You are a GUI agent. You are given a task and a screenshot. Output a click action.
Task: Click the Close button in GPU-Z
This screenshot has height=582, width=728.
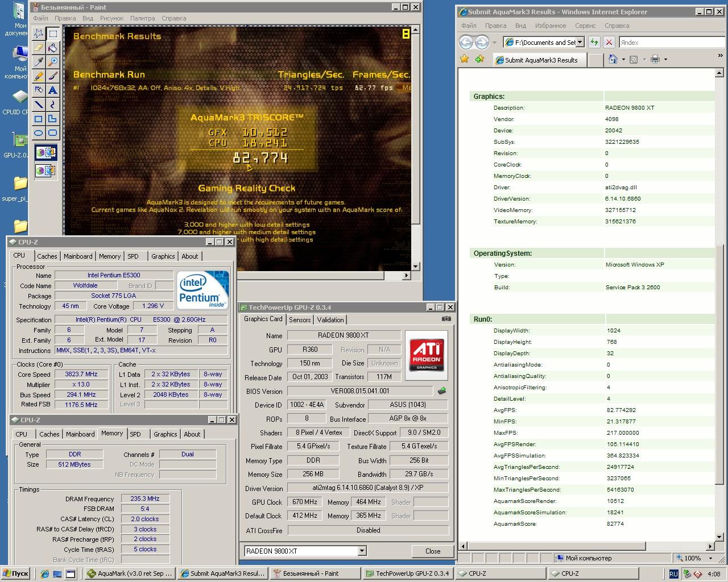(433, 551)
